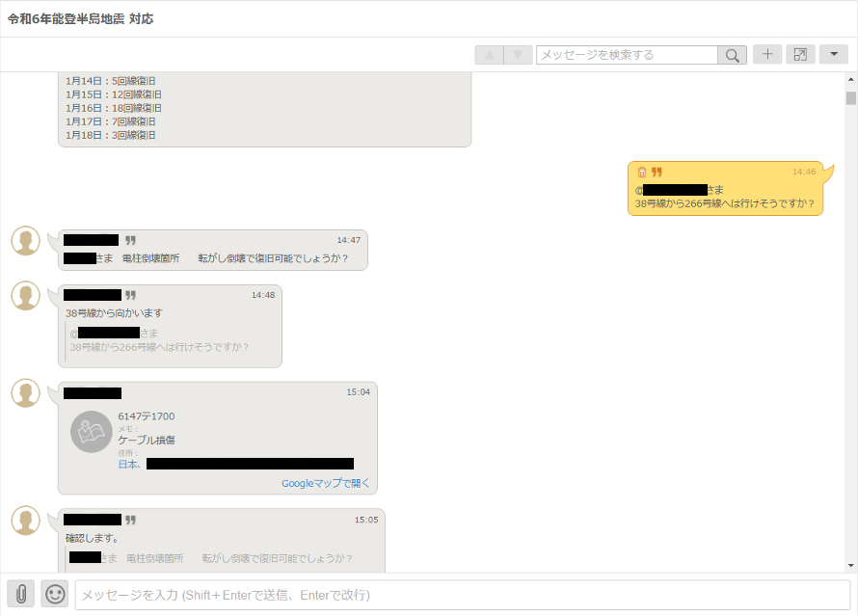Click quote icon in the 14:48 message
The height and width of the screenshot is (616, 858).
(130, 295)
